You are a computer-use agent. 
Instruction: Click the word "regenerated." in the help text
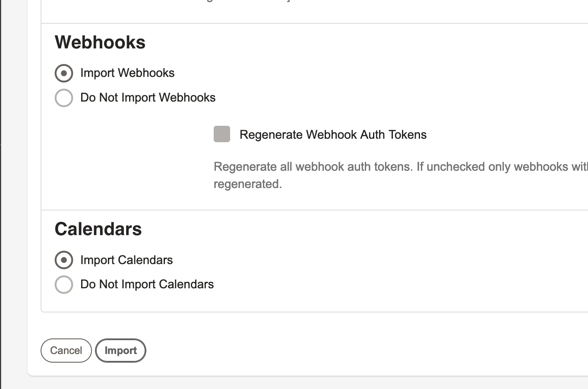point(248,184)
